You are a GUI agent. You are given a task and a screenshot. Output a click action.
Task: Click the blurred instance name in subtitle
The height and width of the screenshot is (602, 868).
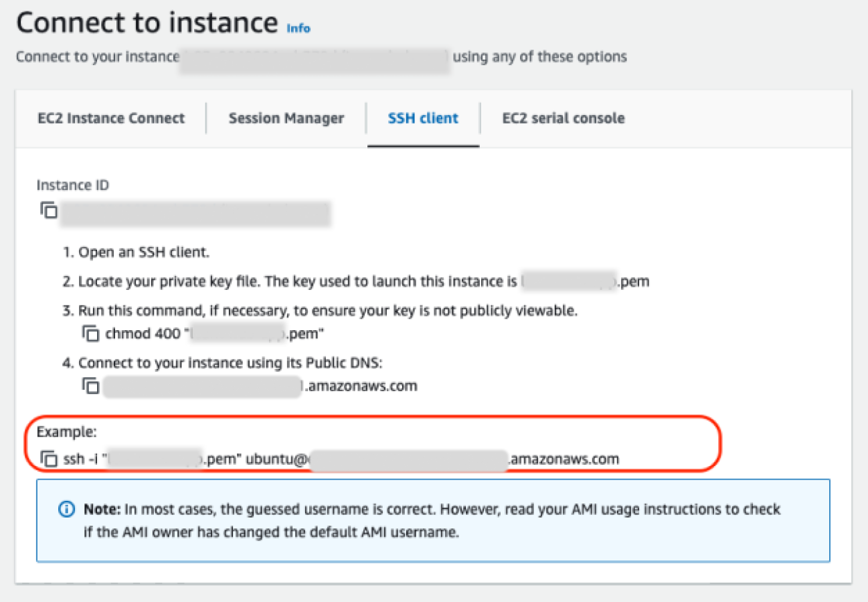pyautogui.click(x=315, y=58)
